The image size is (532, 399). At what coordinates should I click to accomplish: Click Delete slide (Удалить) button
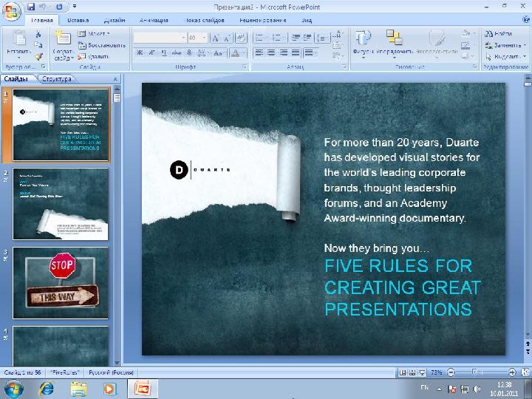94,57
